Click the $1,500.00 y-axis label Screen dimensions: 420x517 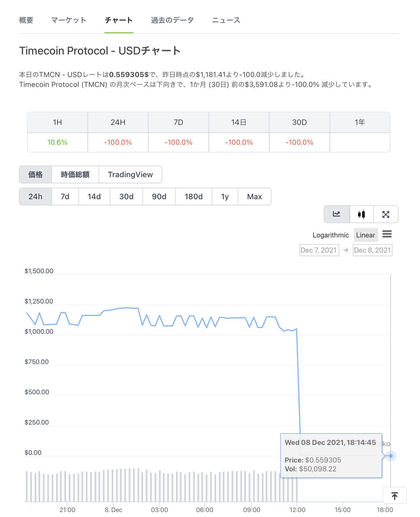point(39,271)
